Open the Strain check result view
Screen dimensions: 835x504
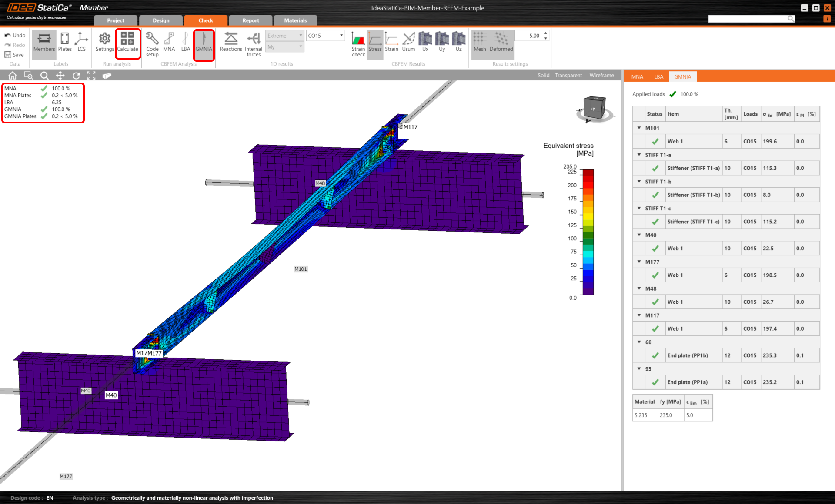click(358, 43)
